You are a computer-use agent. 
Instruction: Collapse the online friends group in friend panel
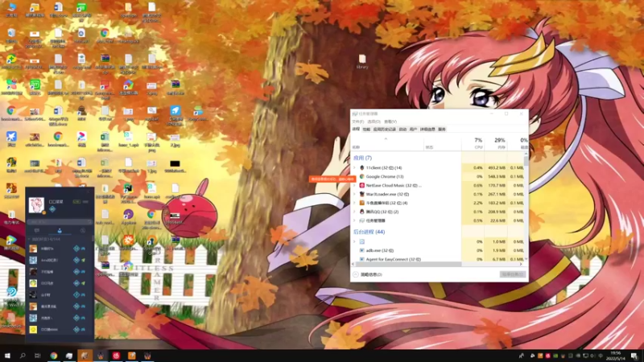[29, 239]
